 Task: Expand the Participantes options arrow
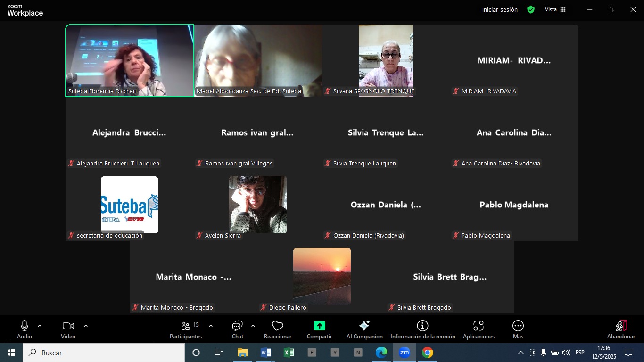[x=211, y=326]
